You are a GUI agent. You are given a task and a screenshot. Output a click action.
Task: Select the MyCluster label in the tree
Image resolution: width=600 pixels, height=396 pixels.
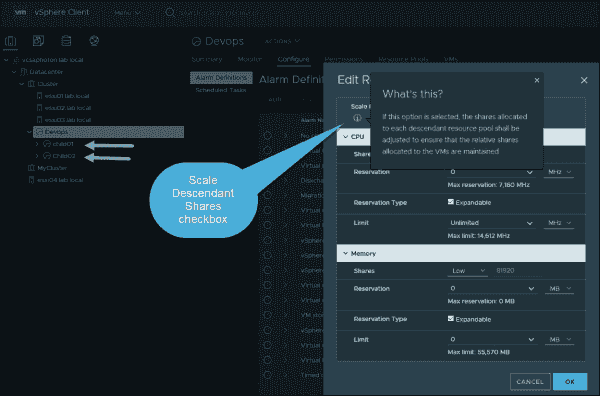point(52,168)
